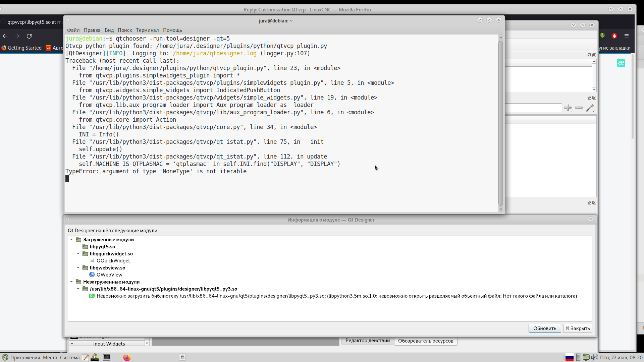Collapse the libpyqt5_py3.so path node
Viewport: 644px width, 362px height.
pos(78,289)
